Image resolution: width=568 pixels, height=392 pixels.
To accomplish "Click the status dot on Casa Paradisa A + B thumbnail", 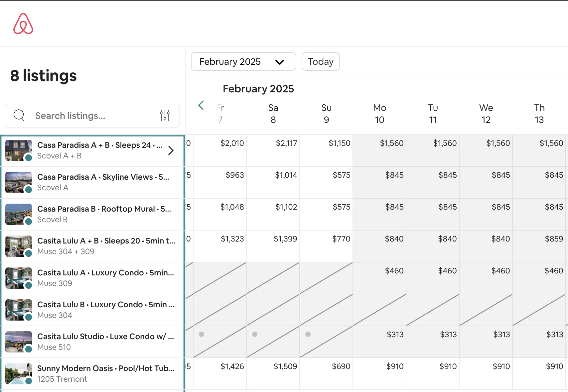I will pyautogui.click(x=29, y=157).
